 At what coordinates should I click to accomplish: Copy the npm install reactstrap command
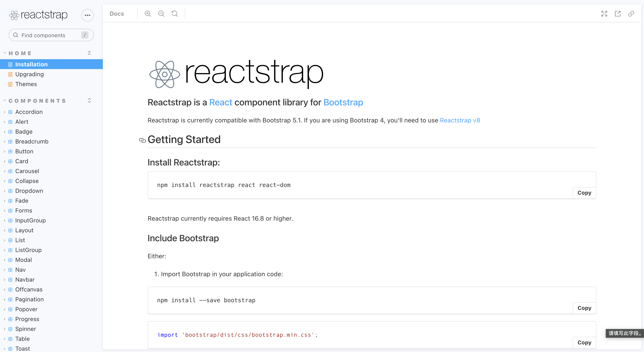(584, 193)
